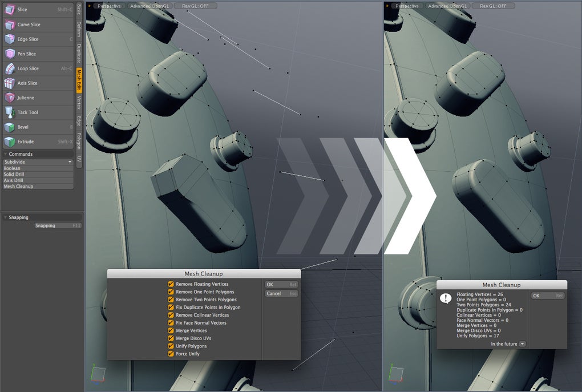Image resolution: width=582 pixels, height=392 pixels.
Task: Disable the Force Unify checkbox
Action: pos(171,354)
